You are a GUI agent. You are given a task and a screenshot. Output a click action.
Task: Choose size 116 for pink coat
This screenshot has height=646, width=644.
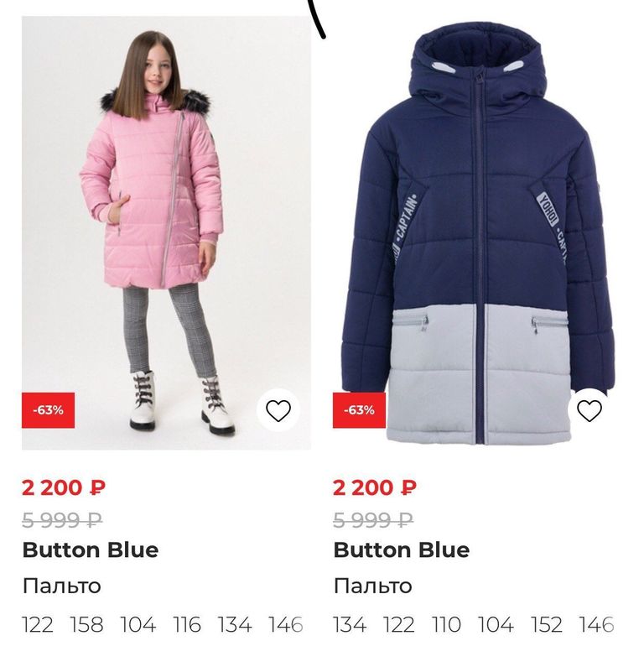point(187,624)
